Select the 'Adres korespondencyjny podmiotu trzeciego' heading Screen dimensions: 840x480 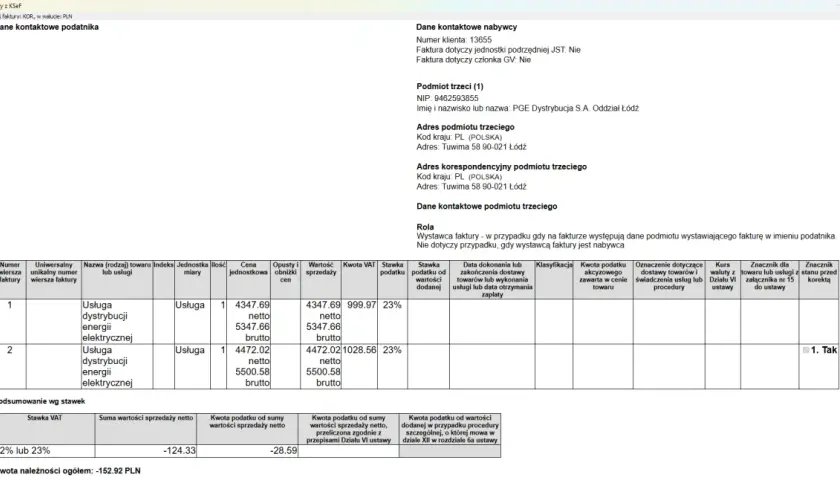point(501,167)
